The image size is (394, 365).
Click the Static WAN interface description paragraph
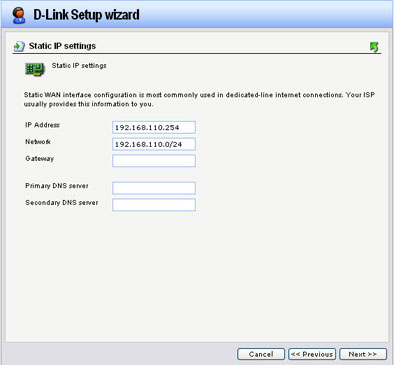(199, 99)
